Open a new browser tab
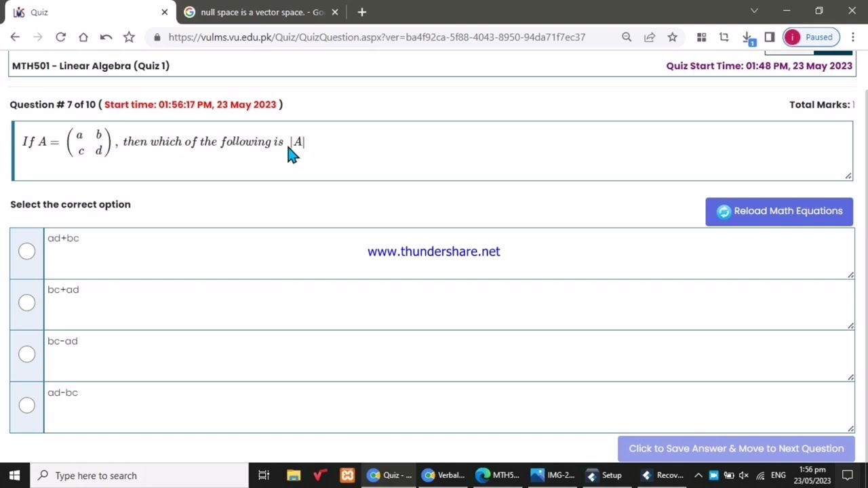The height and width of the screenshot is (488, 868). click(x=362, y=12)
